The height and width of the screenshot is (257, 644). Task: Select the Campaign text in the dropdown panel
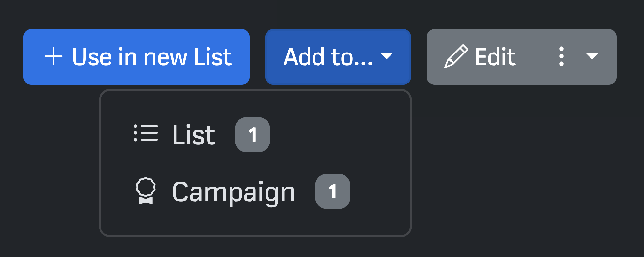coord(233,192)
